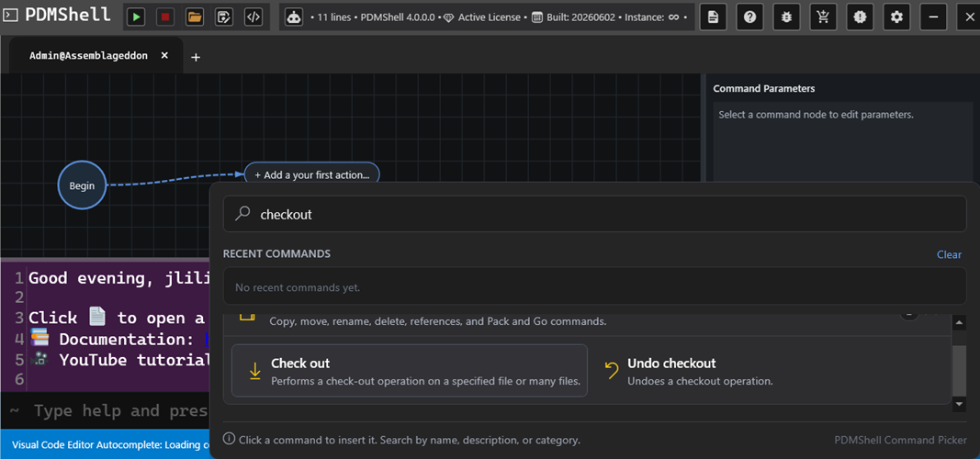Stop execution with the red stop button
The width and height of the screenshot is (980, 459).
[x=165, y=17]
